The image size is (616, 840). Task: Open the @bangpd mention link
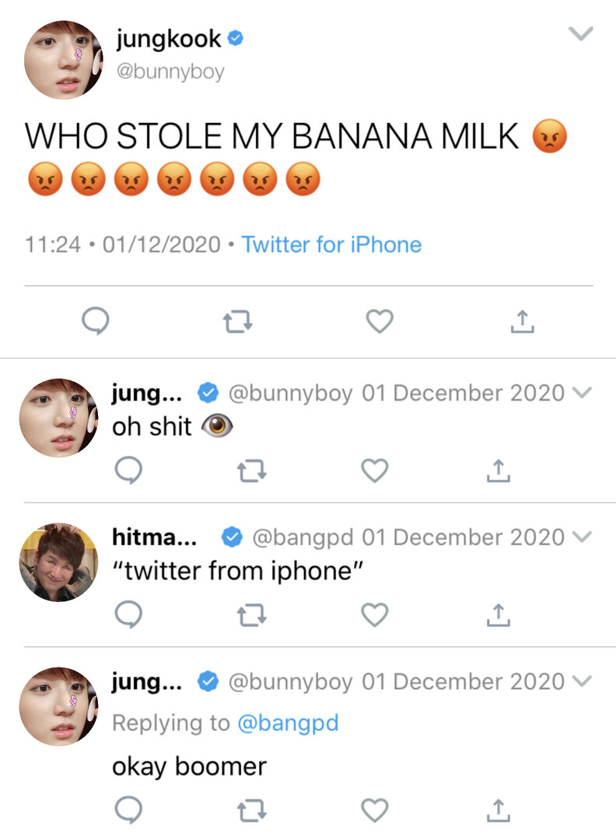tap(288, 723)
